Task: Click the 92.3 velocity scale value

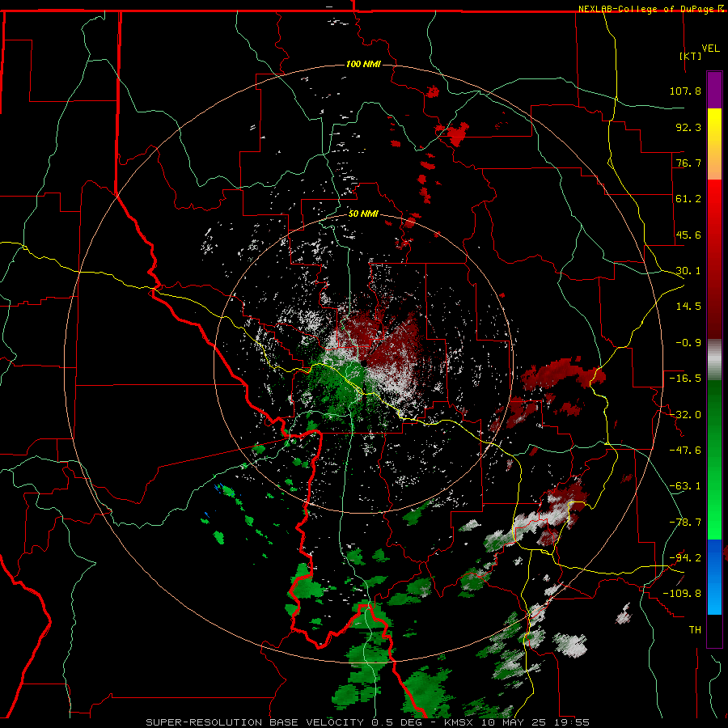Action: pos(688,127)
